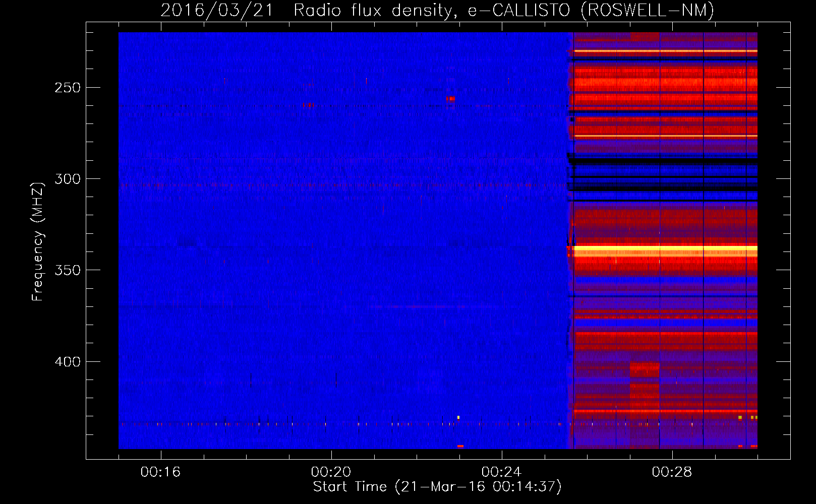Click the 350 frequency tick label

[68, 271]
